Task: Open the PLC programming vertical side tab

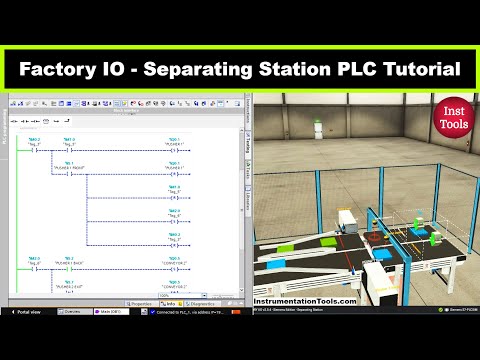Action: click(x=4, y=126)
